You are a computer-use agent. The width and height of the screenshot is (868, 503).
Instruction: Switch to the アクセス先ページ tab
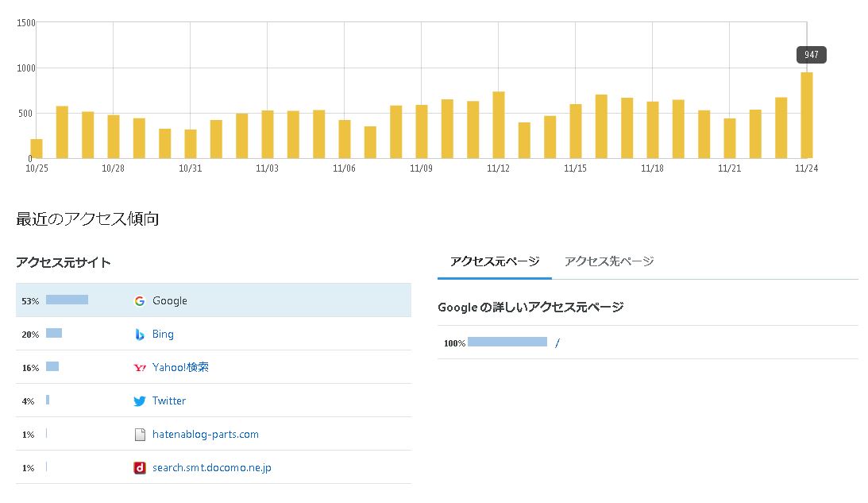pos(609,261)
